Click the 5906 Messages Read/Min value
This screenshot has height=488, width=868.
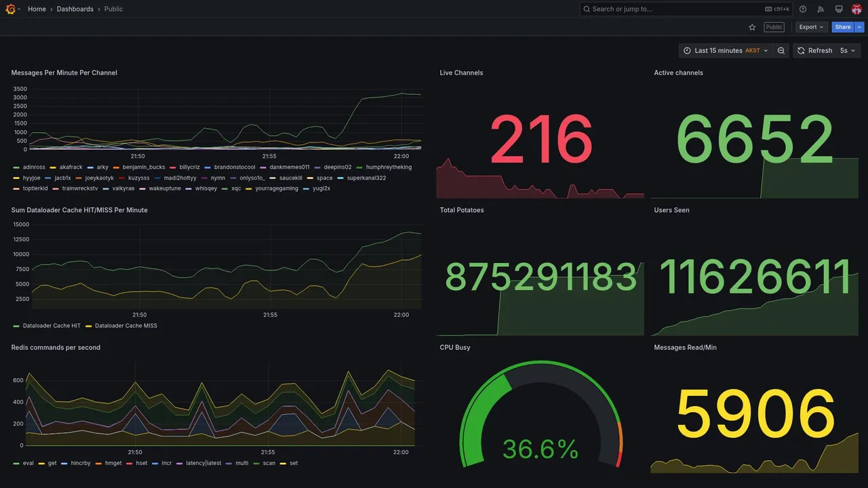tap(755, 415)
